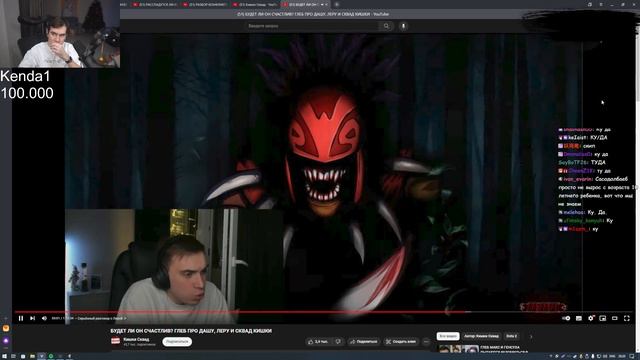
Task: Click the magnifier search button
Action: (386, 26)
